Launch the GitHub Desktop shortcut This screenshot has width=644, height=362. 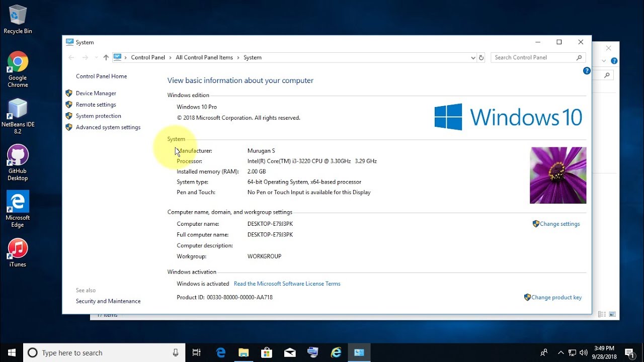point(18,163)
